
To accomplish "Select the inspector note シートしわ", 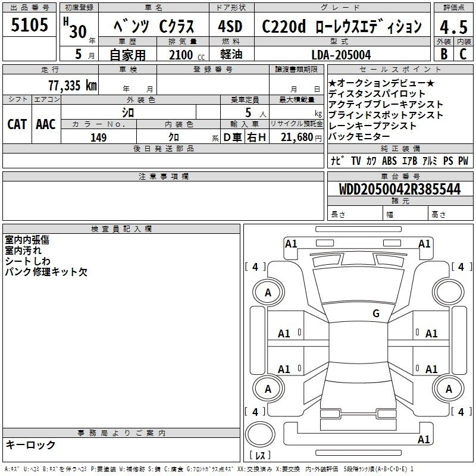I will (27, 261).
